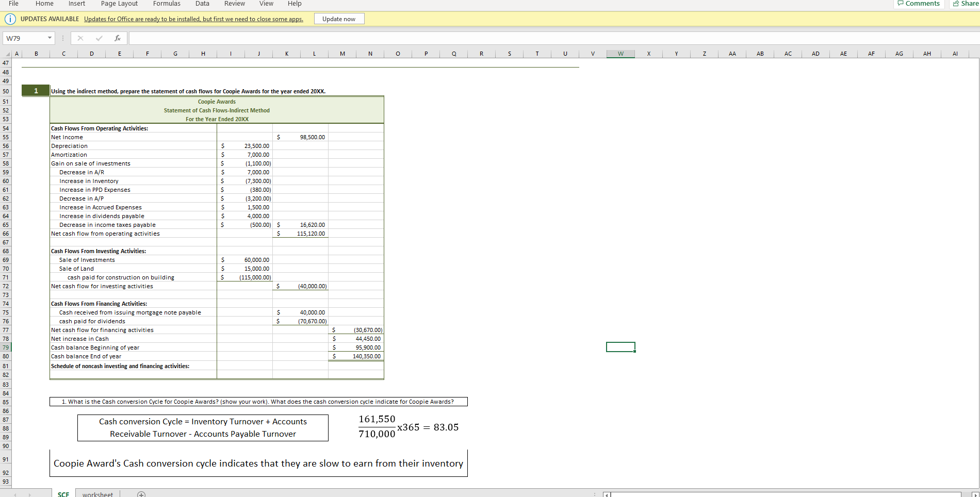
Task: Select the green question number 1 cell
Action: (36, 91)
